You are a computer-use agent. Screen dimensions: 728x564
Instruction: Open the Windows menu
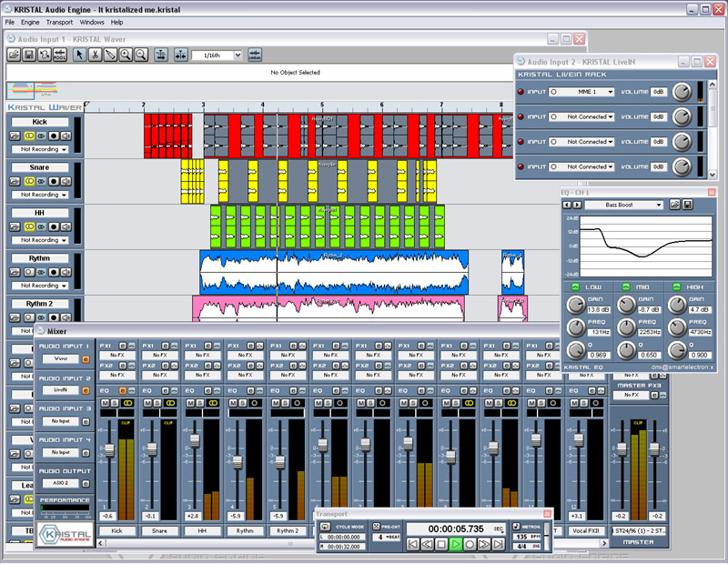click(x=92, y=22)
